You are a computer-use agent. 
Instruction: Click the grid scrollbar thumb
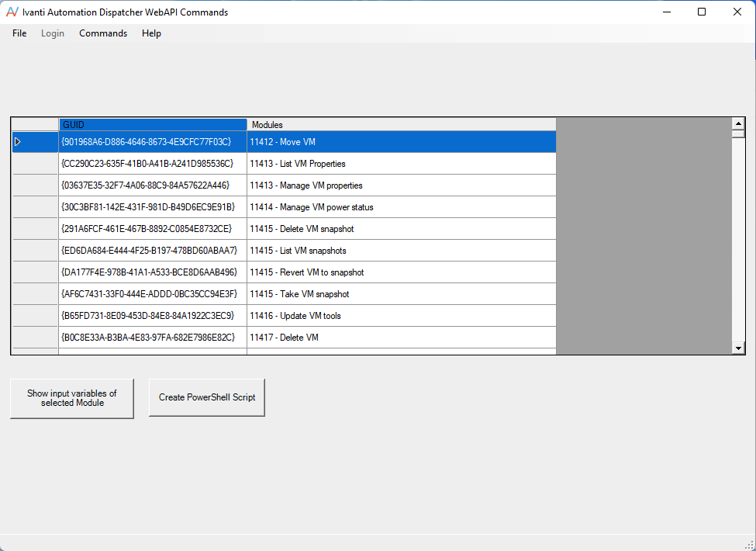(738, 133)
